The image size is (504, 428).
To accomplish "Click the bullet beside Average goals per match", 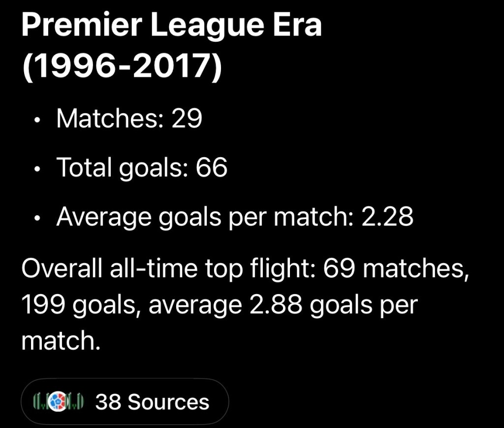I will tap(37, 218).
